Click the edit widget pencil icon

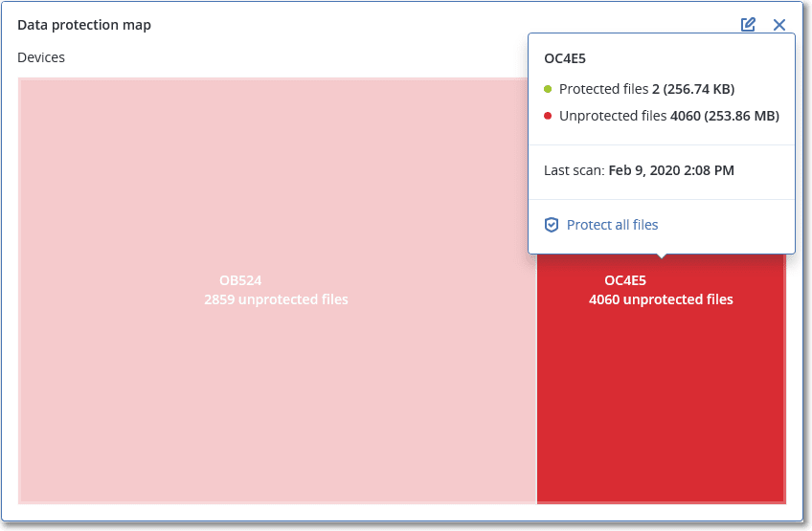[x=748, y=25]
